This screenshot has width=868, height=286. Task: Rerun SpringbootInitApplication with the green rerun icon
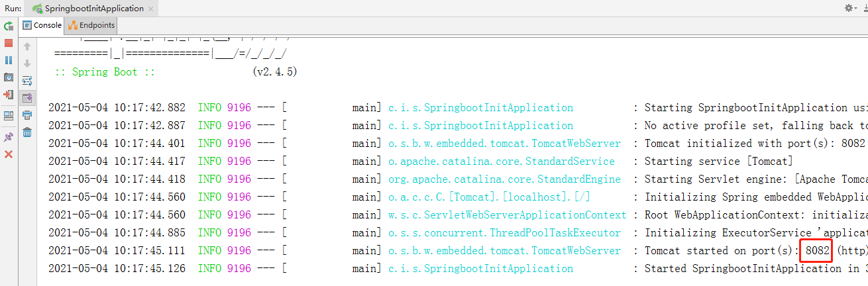point(9,26)
